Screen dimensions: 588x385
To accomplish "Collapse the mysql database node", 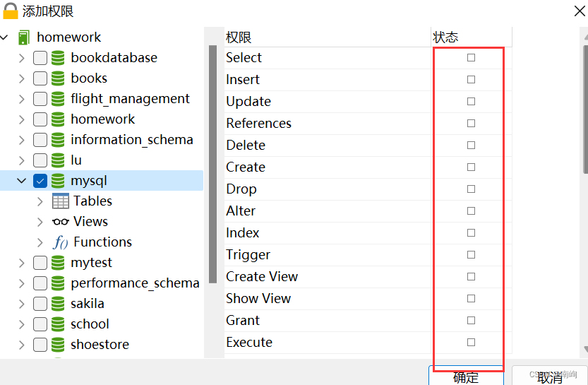I will coord(22,181).
